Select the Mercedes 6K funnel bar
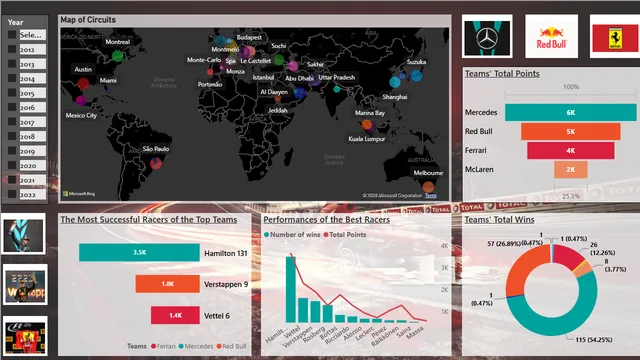Image resolution: width=640 pixels, height=360 pixels. click(x=571, y=113)
